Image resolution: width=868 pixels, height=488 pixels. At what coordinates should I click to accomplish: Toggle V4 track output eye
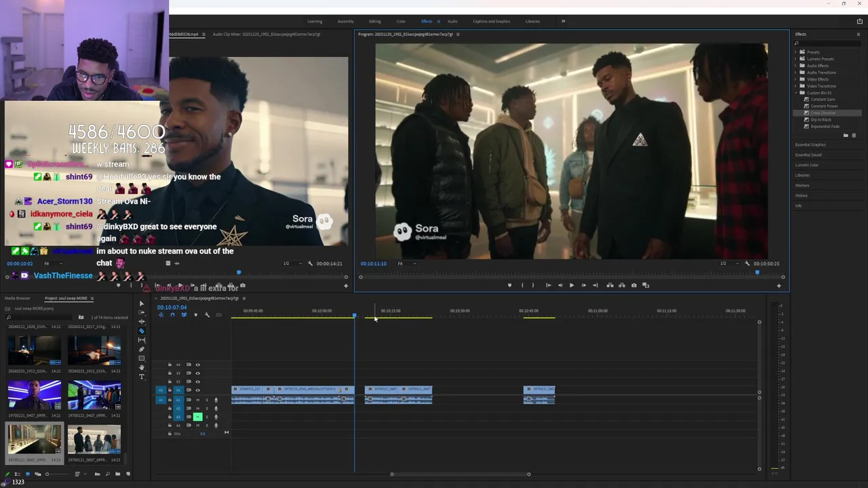pyautogui.click(x=198, y=365)
